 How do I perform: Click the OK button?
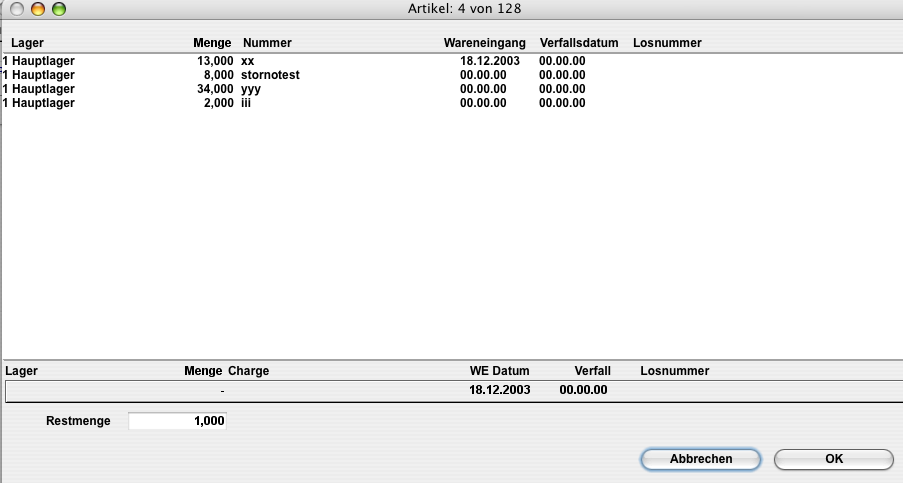click(x=833, y=459)
